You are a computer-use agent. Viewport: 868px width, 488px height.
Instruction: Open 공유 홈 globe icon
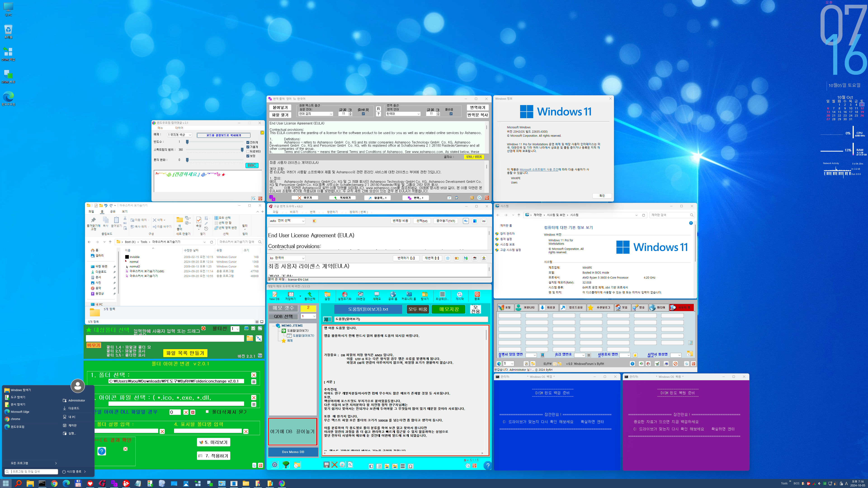click(x=393, y=296)
